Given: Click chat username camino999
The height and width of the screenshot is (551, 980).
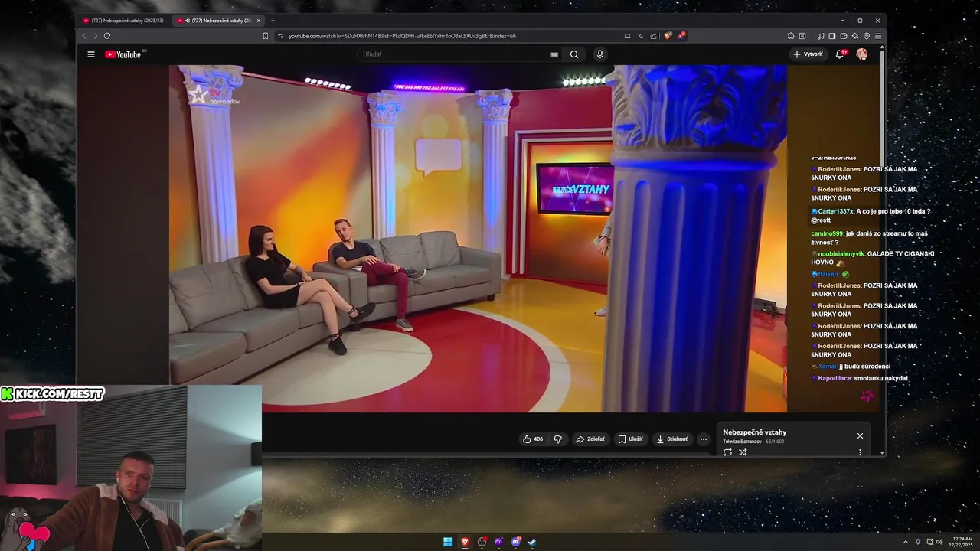Looking at the screenshot, I should [x=827, y=233].
